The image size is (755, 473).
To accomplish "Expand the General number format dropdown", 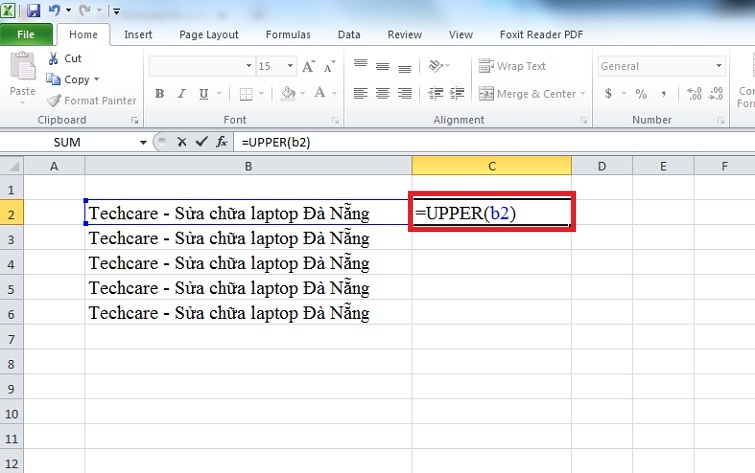I will point(719,66).
